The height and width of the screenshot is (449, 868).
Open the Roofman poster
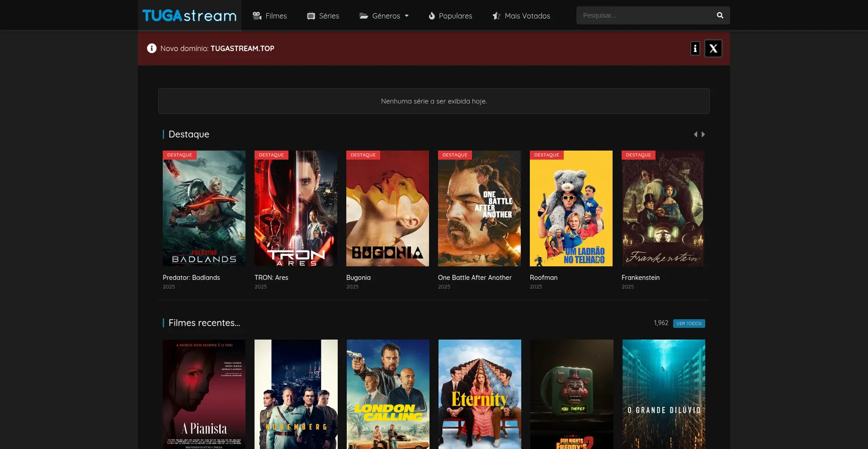571,208
